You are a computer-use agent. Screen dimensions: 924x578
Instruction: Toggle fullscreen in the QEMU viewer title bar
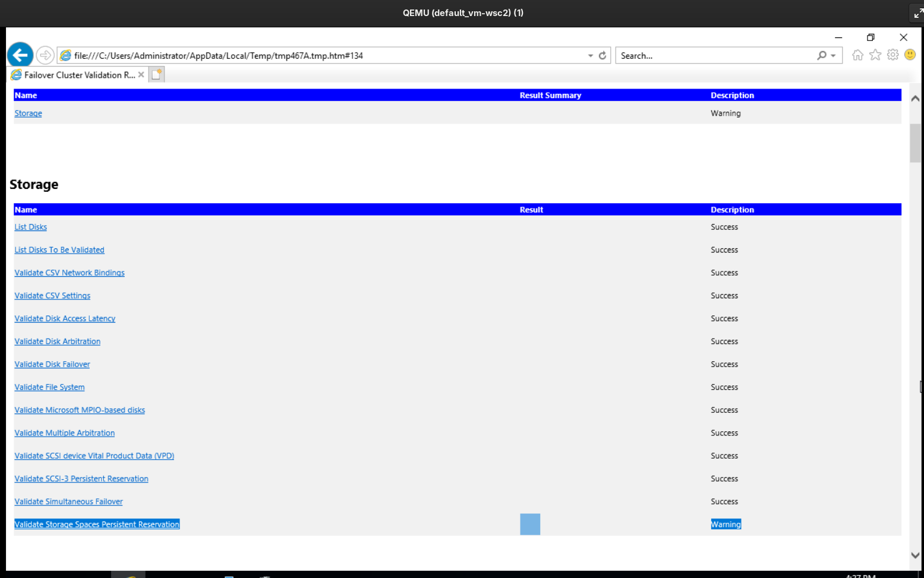[918, 12]
